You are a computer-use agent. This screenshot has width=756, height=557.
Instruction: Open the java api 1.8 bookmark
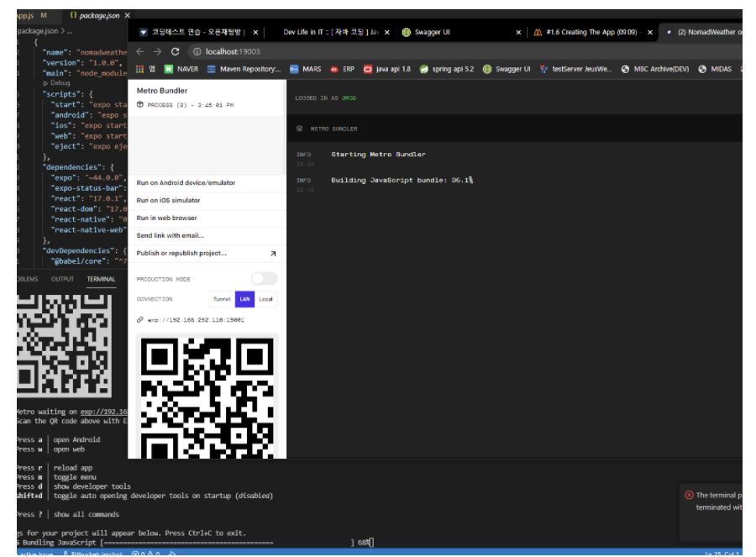coord(386,69)
